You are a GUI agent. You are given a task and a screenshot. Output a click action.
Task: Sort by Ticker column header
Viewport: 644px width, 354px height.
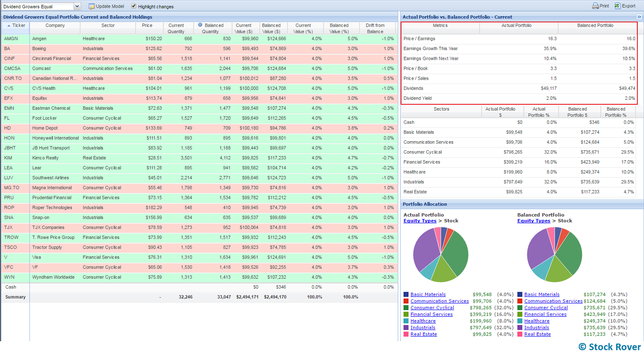coord(15,28)
